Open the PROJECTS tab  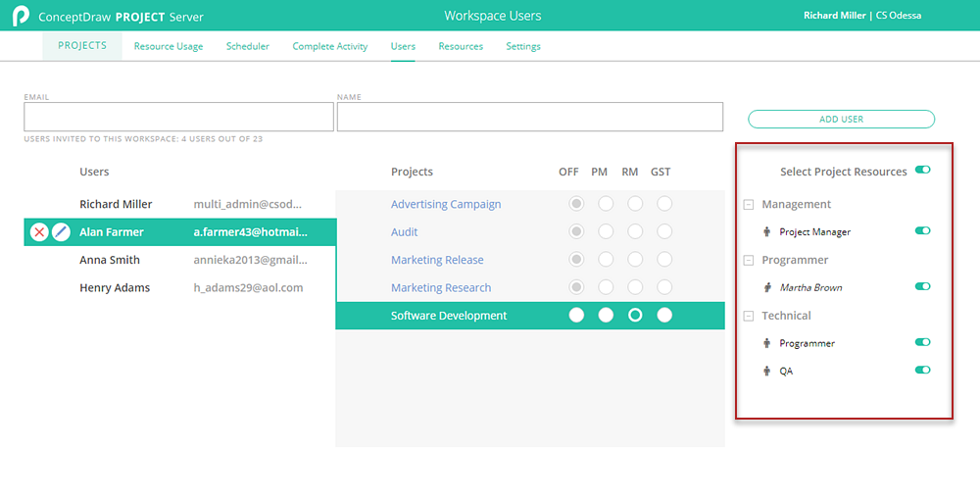(x=82, y=46)
